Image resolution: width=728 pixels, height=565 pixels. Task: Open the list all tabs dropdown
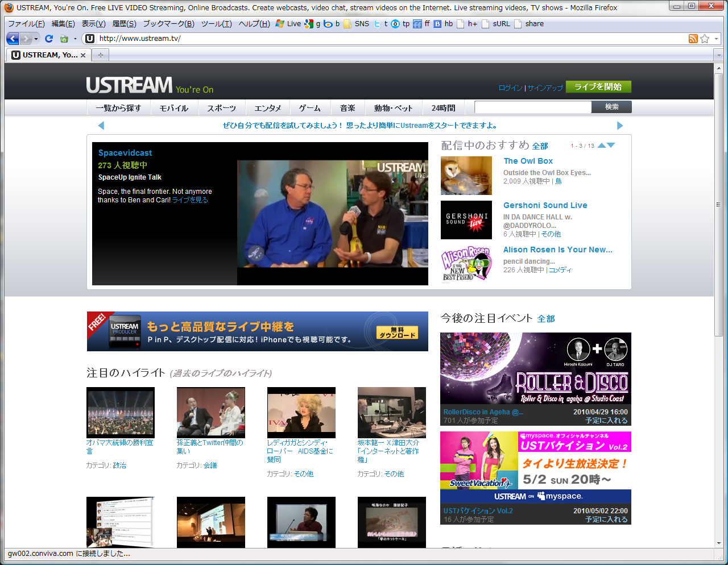(x=719, y=55)
